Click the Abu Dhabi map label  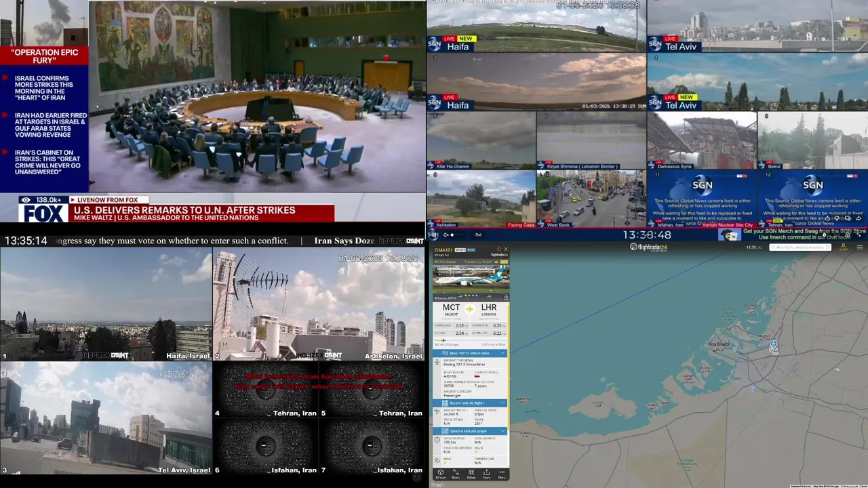[x=718, y=344]
